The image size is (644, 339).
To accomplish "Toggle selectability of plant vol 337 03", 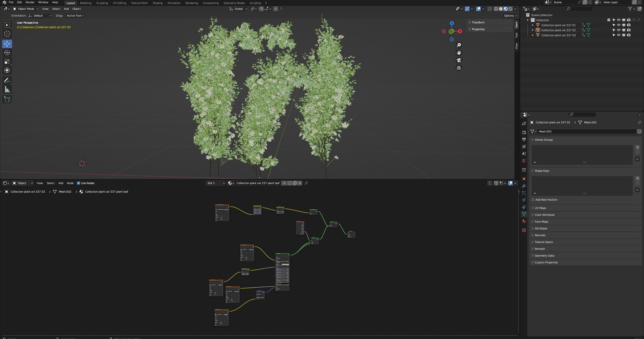I will tap(614, 35).
